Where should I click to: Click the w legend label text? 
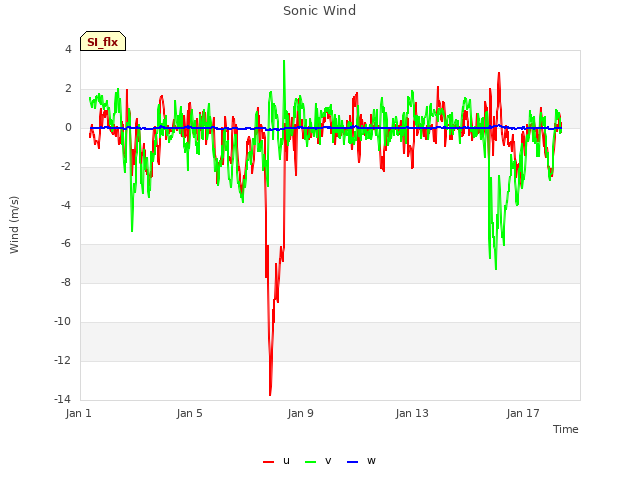point(371,461)
